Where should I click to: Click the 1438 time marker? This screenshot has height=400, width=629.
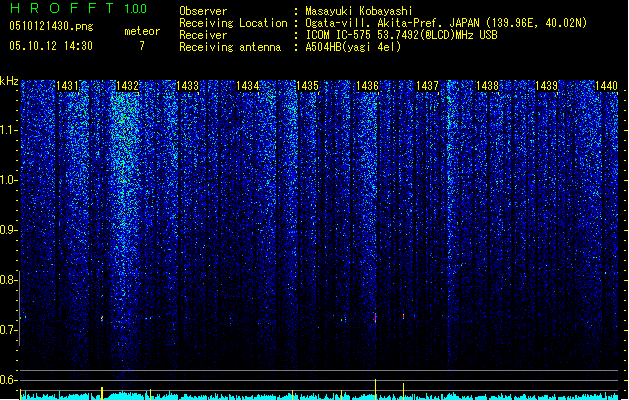click(x=487, y=86)
